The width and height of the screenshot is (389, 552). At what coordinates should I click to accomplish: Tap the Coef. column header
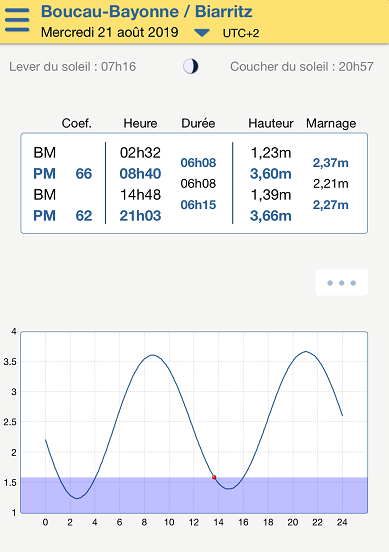pyautogui.click(x=76, y=123)
